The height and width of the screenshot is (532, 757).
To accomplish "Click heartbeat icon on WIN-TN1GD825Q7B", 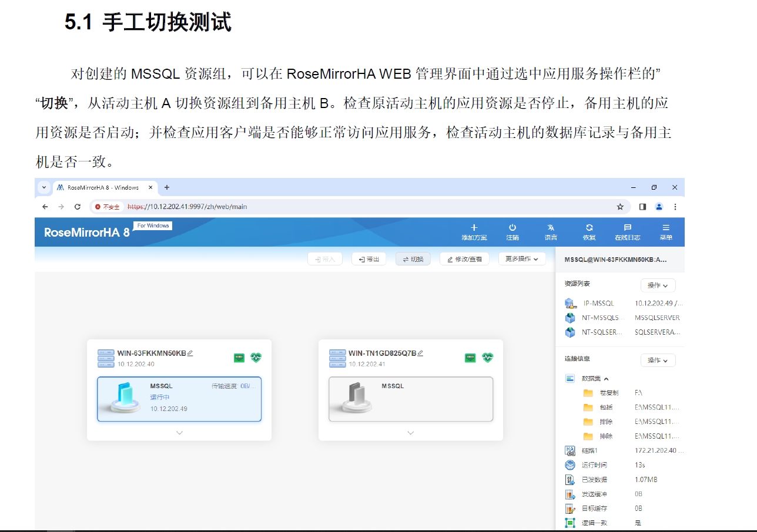I will (x=488, y=357).
